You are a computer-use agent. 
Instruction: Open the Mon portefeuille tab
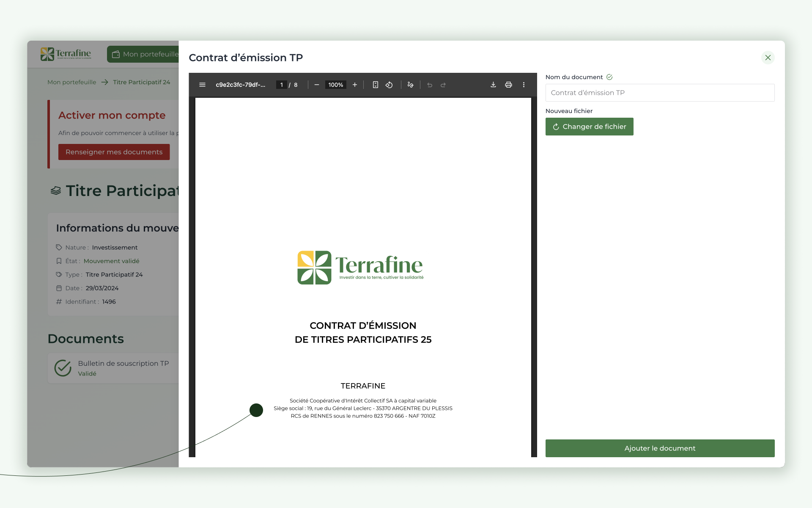point(144,54)
